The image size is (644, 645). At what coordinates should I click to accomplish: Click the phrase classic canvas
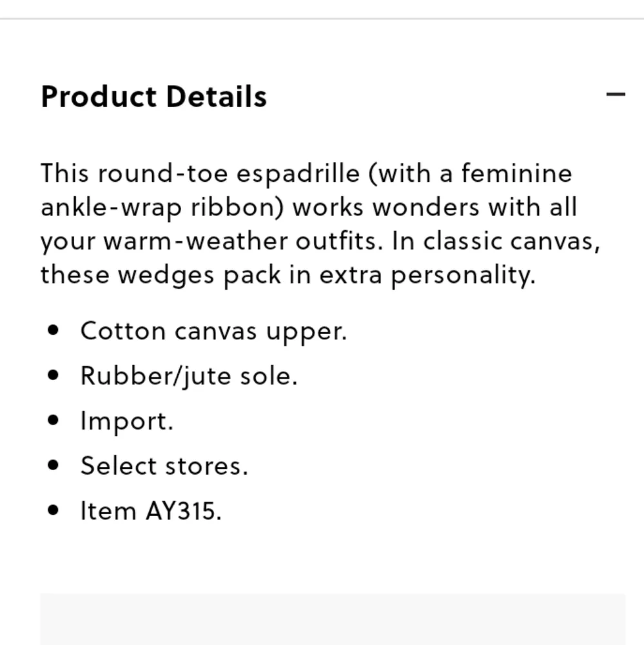[512, 241]
